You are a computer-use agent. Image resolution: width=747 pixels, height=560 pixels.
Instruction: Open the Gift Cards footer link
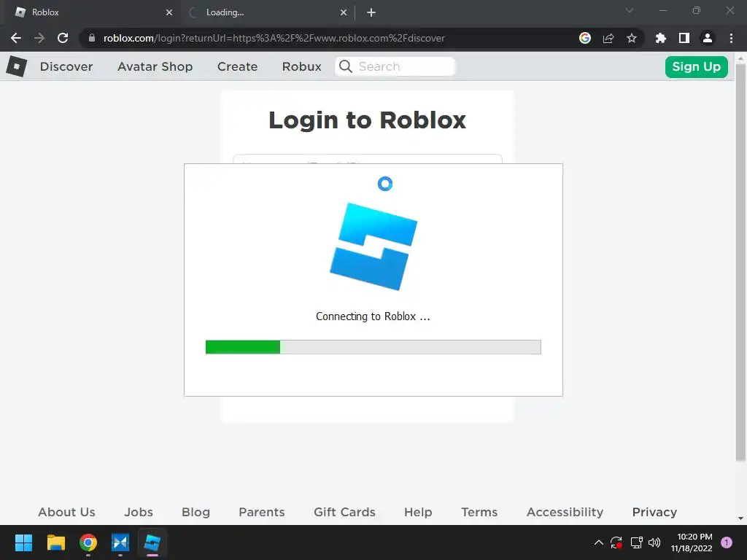click(x=344, y=512)
